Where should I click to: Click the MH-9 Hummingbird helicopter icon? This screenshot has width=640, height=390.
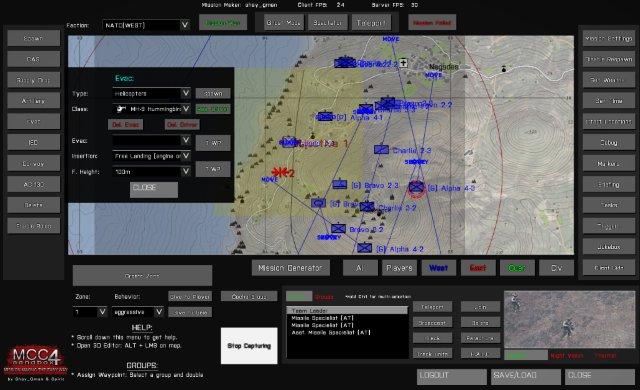[x=121, y=109]
